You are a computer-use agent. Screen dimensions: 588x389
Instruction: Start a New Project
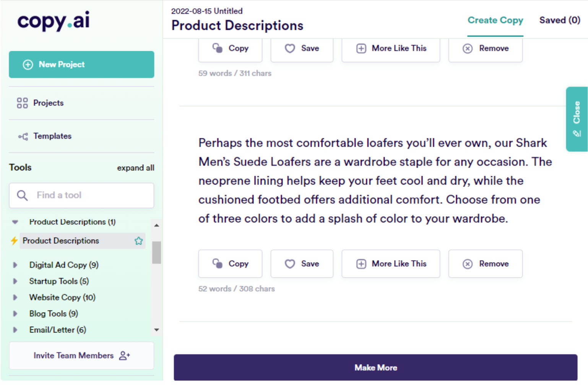point(81,65)
